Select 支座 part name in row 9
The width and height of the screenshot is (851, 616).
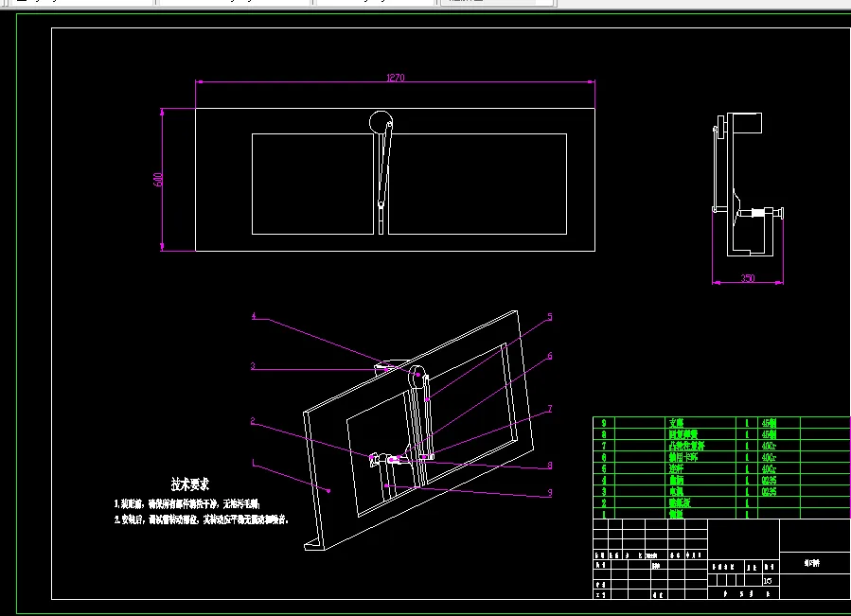click(x=676, y=423)
